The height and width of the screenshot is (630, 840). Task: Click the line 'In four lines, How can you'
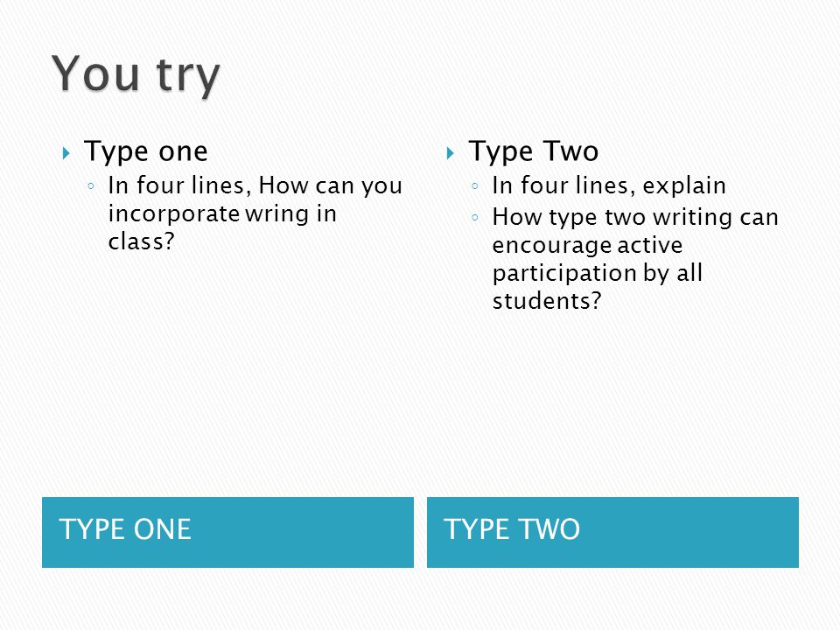click(255, 186)
